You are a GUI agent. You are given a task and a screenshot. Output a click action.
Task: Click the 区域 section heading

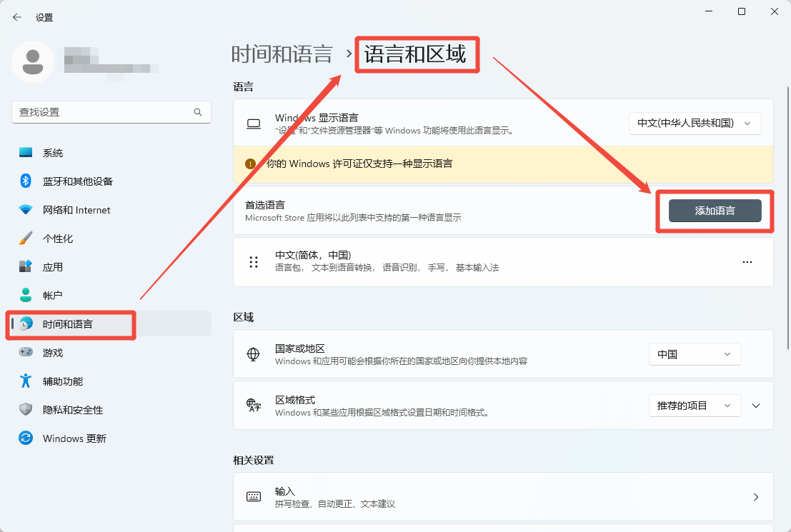point(243,317)
